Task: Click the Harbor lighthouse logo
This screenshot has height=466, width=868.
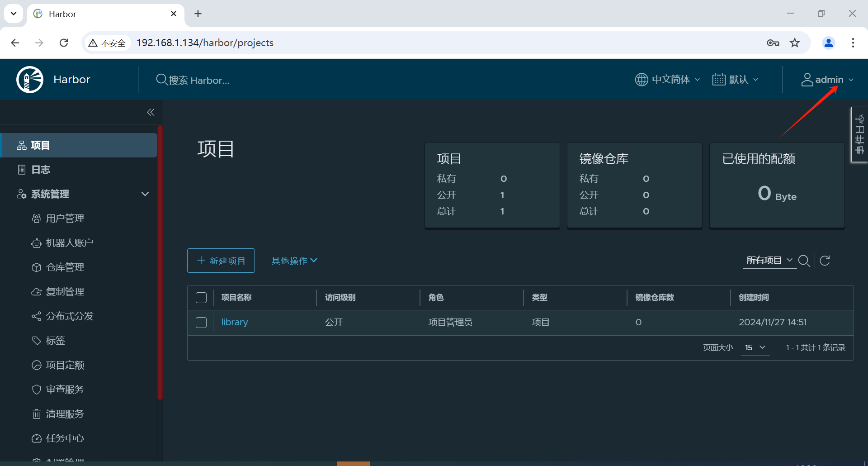Action: click(x=30, y=80)
